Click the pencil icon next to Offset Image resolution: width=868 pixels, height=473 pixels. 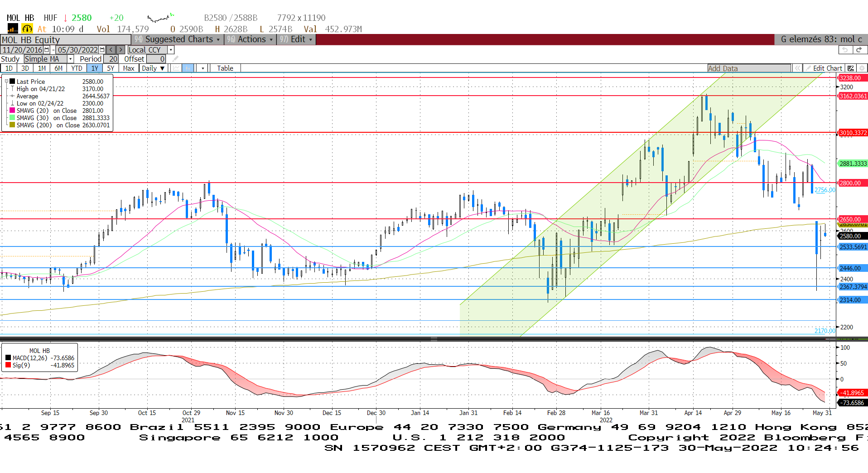coord(176,59)
